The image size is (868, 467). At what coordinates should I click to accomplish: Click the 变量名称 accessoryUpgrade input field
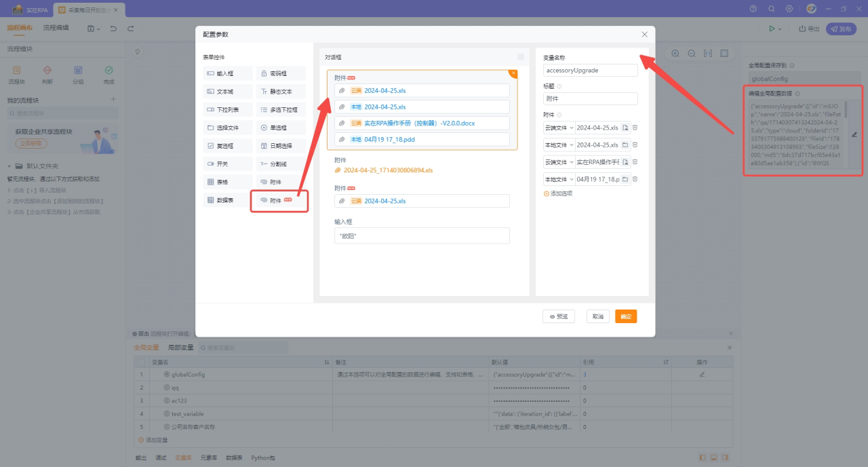pyautogui.click(x=590, y=70)
